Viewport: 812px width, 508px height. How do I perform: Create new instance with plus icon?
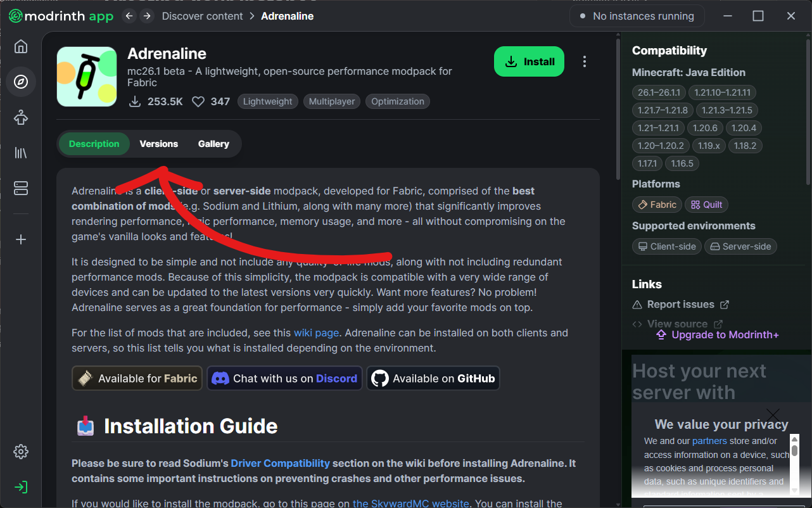coord(21,239)
